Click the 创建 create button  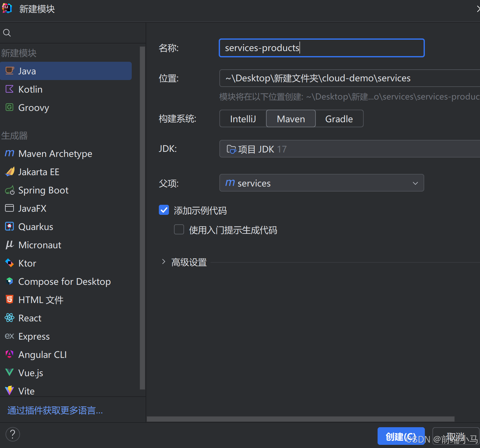pos(401,436)
